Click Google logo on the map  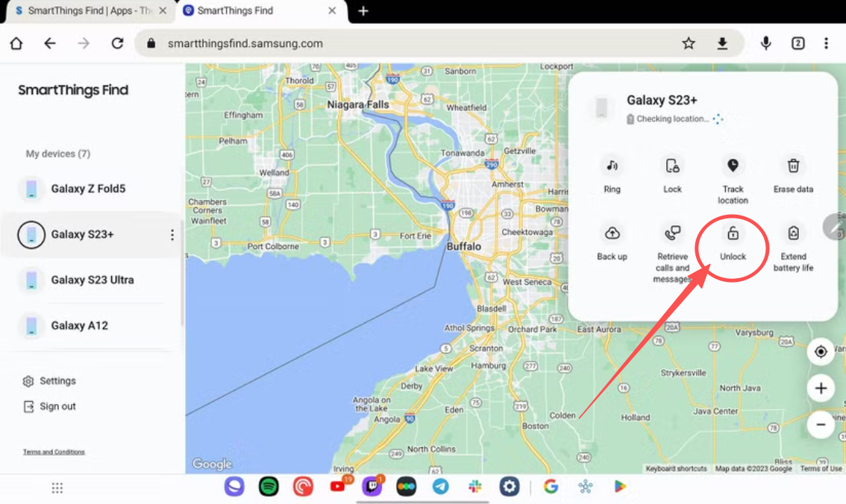(212, 464)
